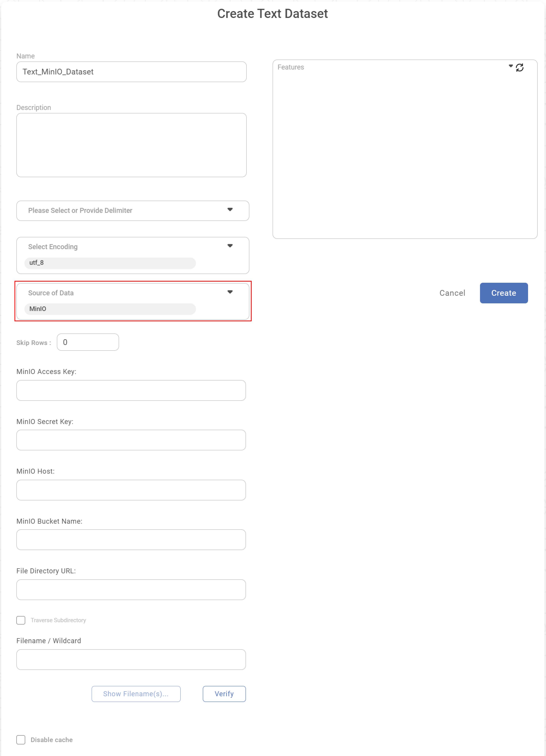Click Show Filename(s) button

136,694
